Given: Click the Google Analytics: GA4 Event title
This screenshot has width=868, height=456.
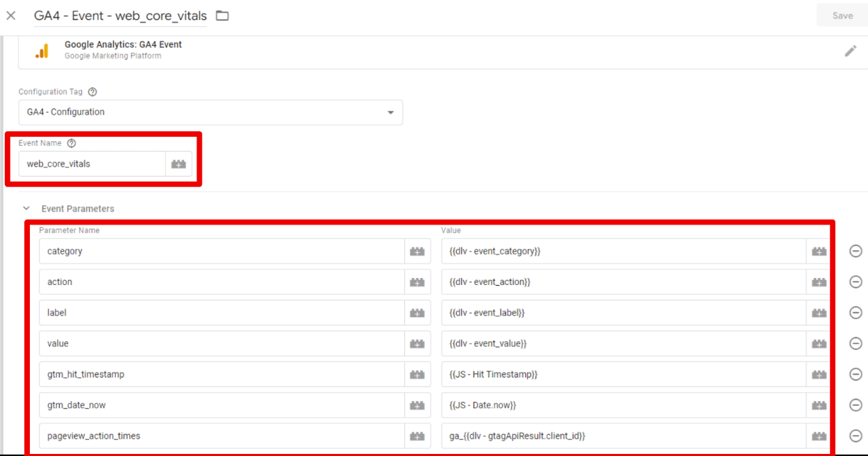Looking at the screenshot, I should [x=123, y=44].
